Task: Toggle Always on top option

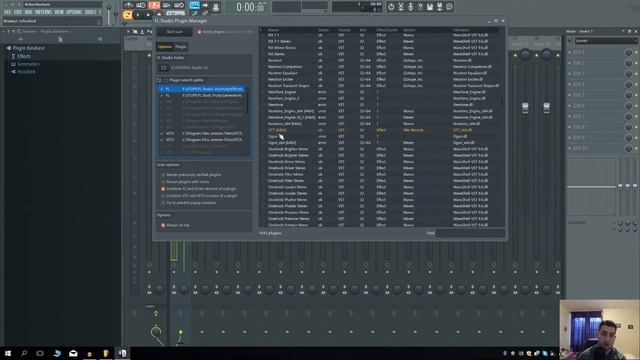Action: [x=163, y=225]
